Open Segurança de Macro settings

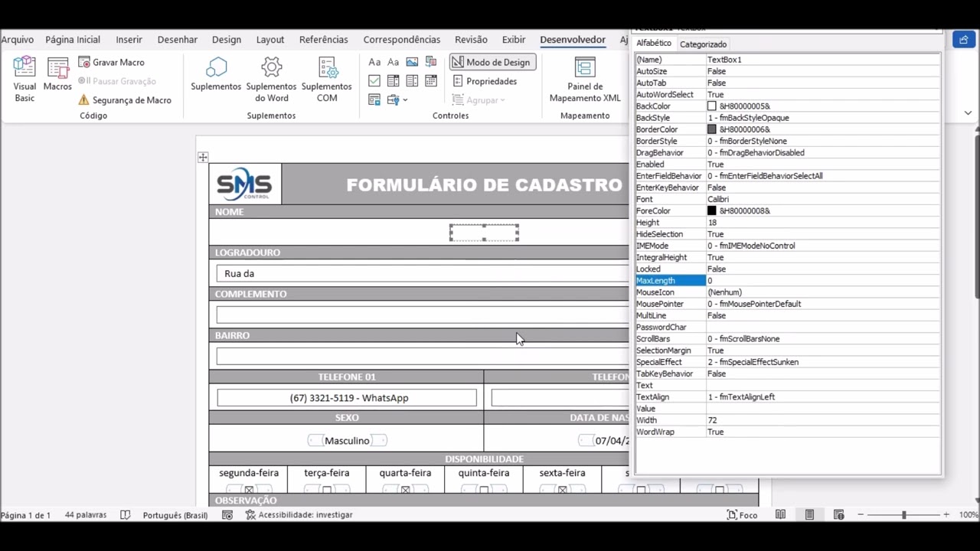click(x=125, y=100)
